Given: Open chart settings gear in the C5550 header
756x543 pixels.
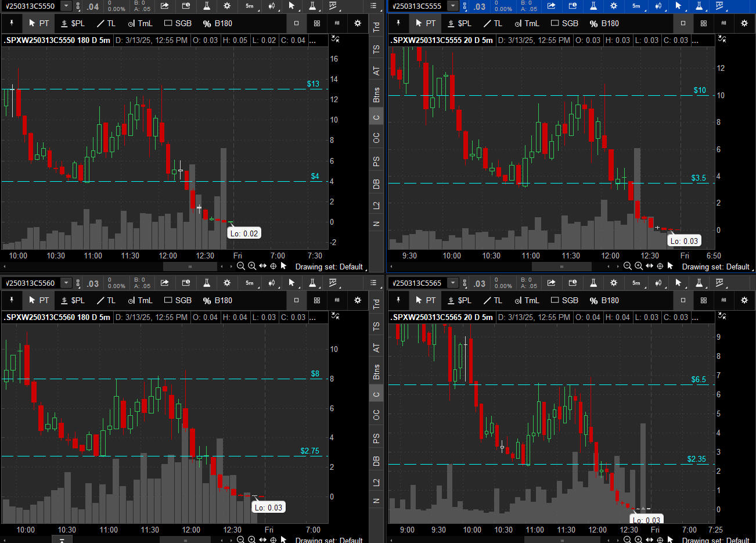Looking at the screenshot, I should [227, 6].
